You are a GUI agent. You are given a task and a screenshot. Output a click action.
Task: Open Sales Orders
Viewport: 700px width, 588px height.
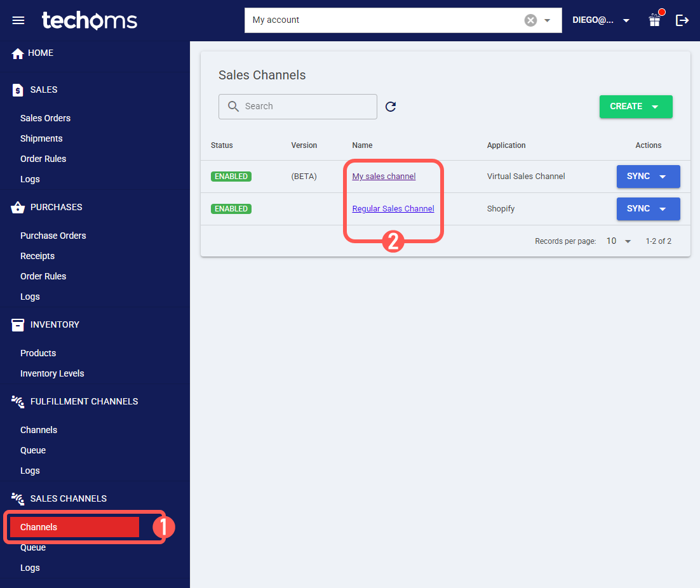[x=45, y=118]
